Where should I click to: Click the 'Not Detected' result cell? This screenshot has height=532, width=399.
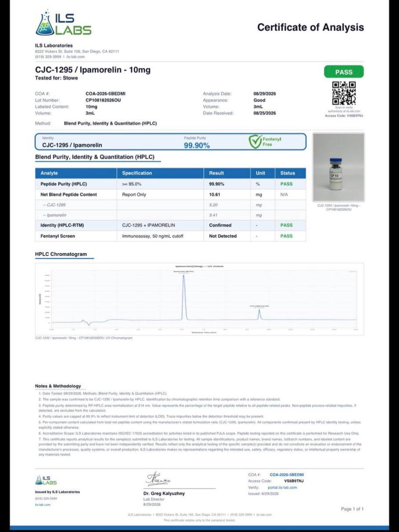coord(223,236)
